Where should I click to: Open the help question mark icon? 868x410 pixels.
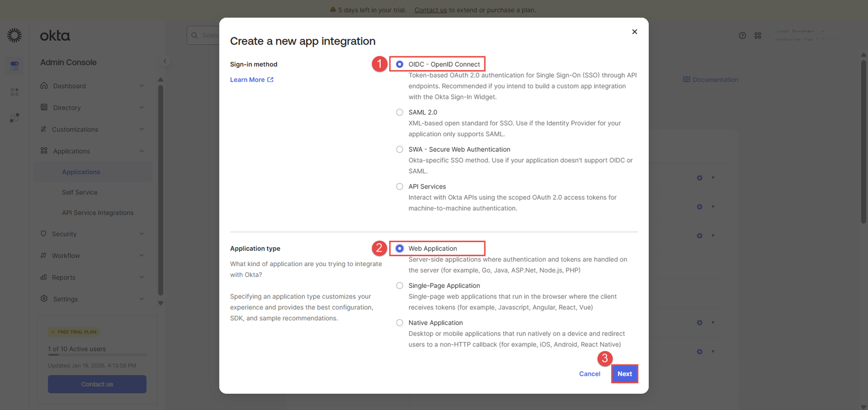pos(742,36)
